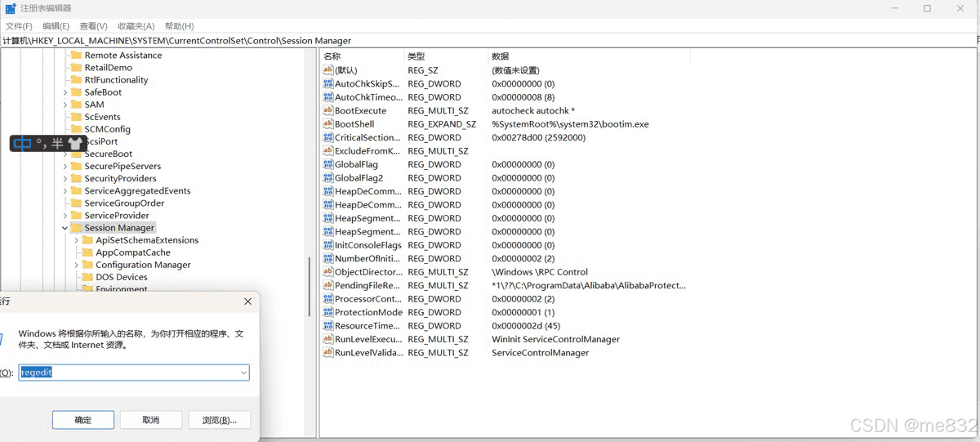This screenshot has width=980, height=442.
Task: Click the DWORD icon beside InitConsoleFlags
Action: 328,245
